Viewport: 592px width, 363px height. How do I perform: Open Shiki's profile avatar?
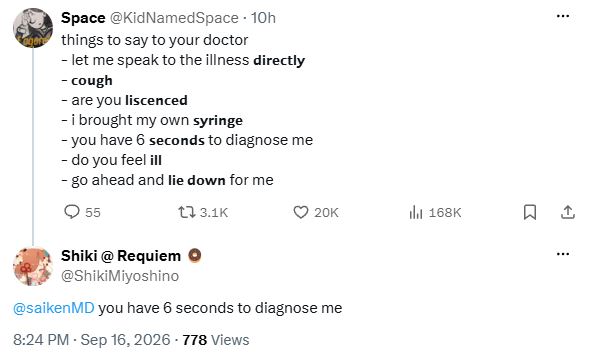[x=33, y=266]
